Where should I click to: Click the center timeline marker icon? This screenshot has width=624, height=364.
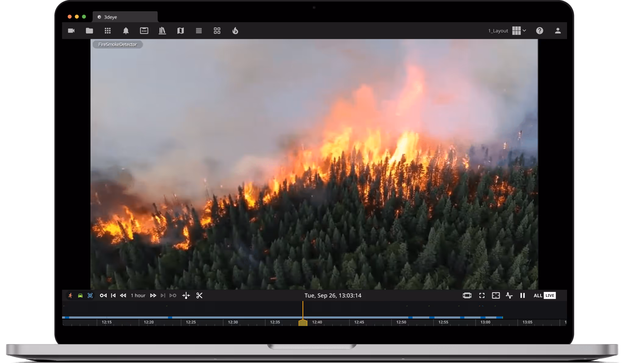pyautogui.click(x=186, y=296)
